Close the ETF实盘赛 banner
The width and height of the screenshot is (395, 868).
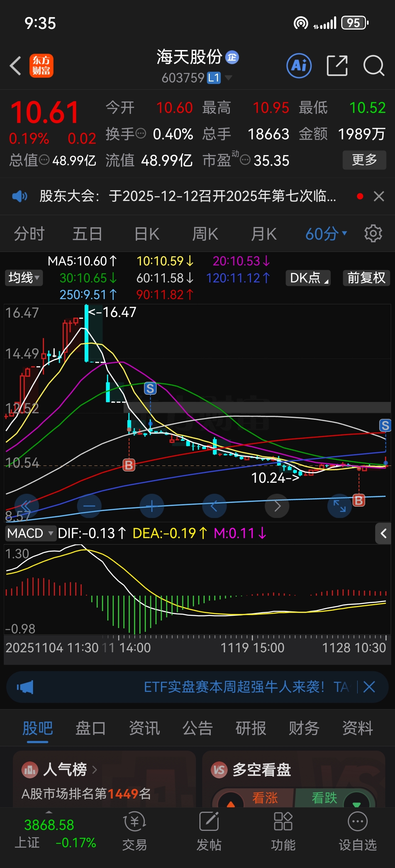(369, 687)
